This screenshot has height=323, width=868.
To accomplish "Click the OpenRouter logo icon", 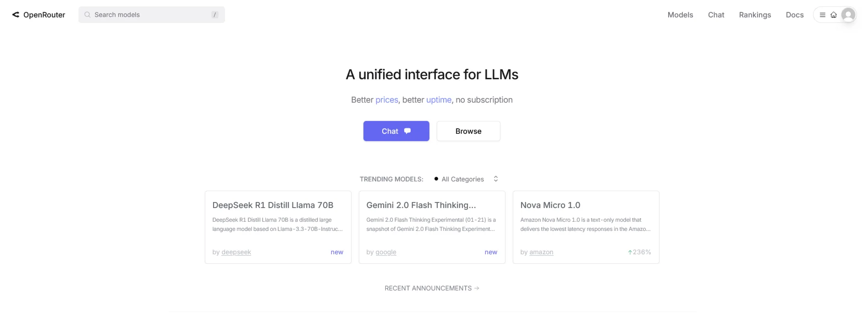I will 16,15.
